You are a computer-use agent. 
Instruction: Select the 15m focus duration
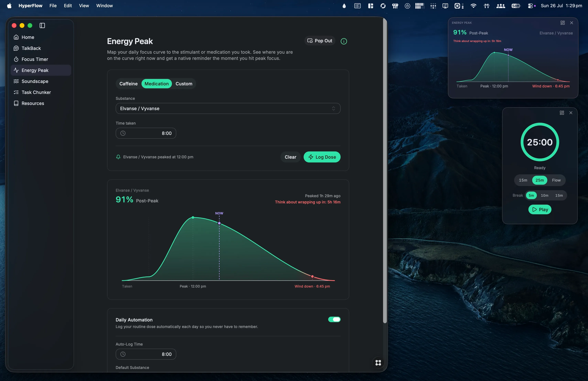(x=523, y=180)
